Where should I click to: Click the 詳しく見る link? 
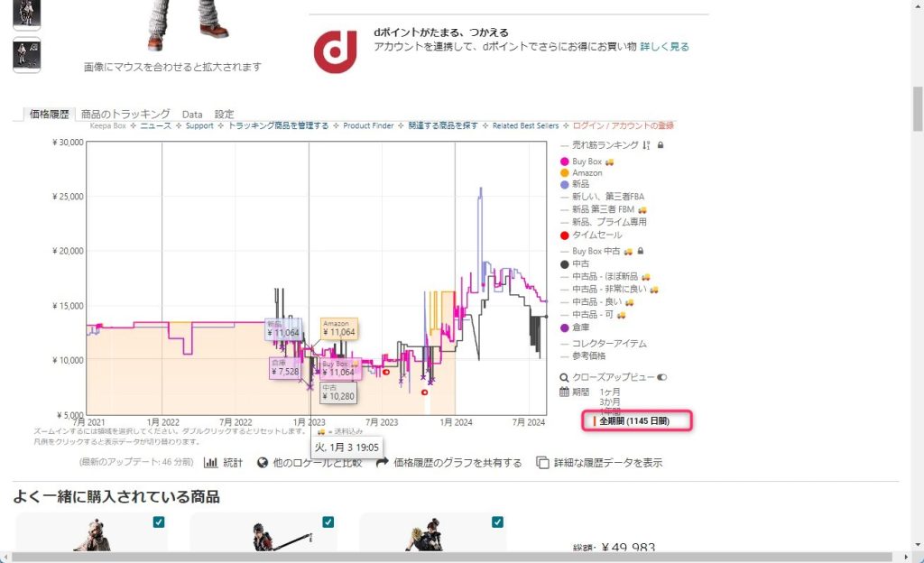tap(664, 46)
